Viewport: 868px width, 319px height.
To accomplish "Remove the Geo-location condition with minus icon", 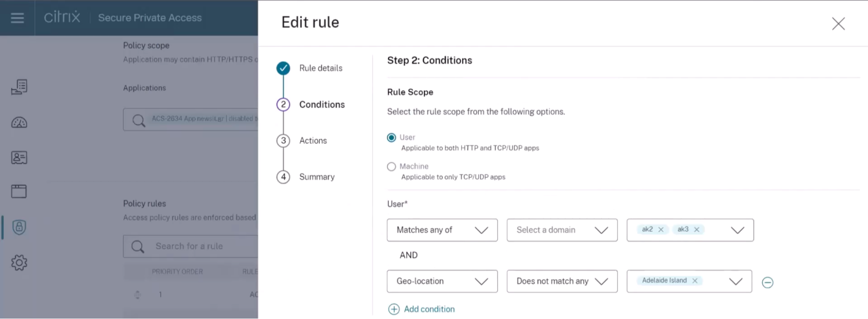I will 767,282.
